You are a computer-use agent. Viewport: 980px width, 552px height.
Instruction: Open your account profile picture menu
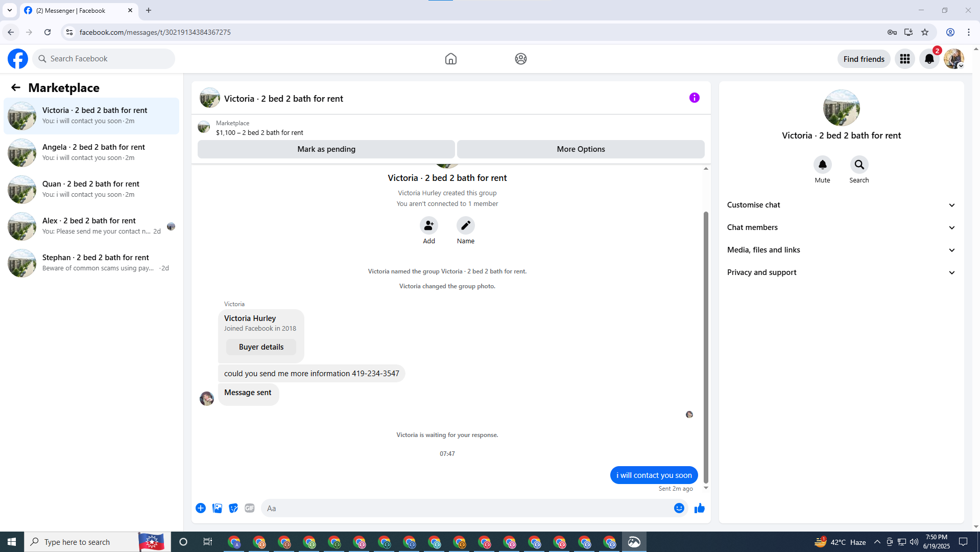coord(953,59)
